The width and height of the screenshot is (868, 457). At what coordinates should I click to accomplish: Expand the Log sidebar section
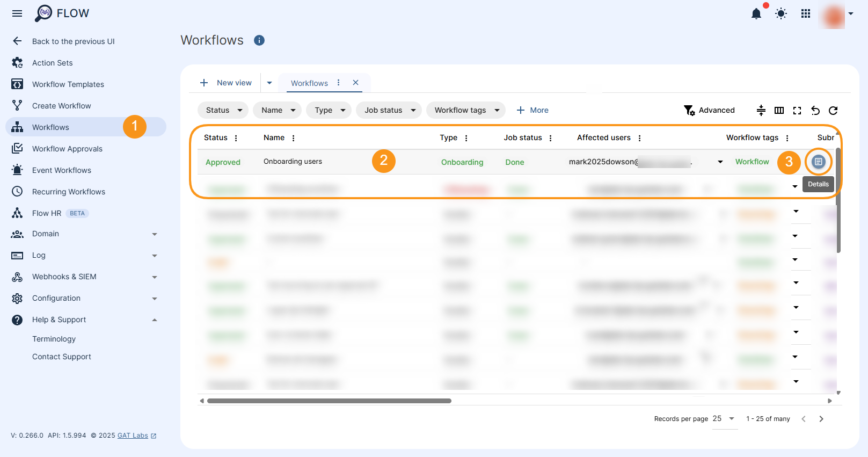tap(86, 255)
